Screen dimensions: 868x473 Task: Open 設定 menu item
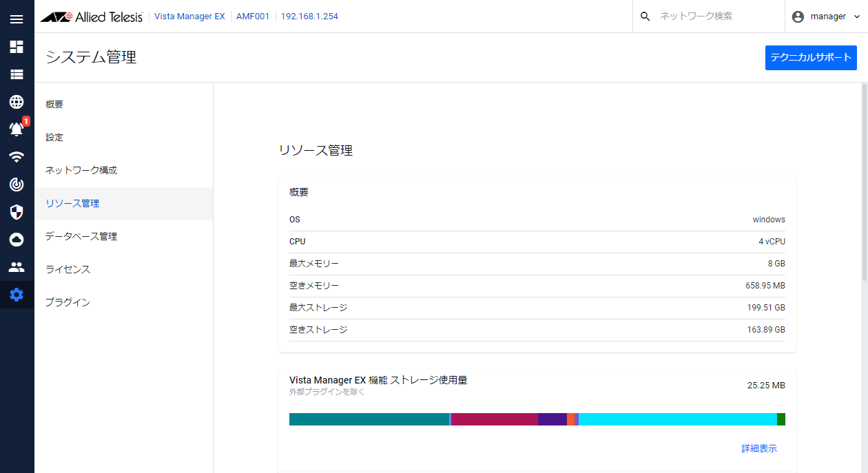[55, 138]
